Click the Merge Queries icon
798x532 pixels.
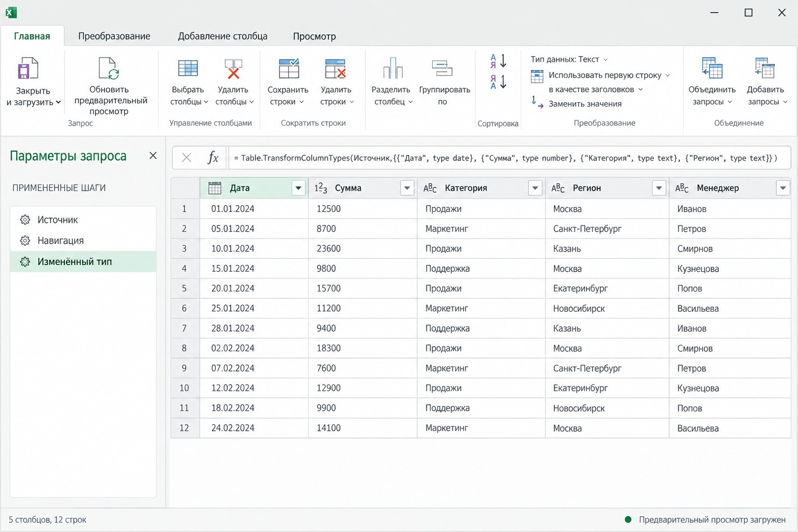point(712,68)
